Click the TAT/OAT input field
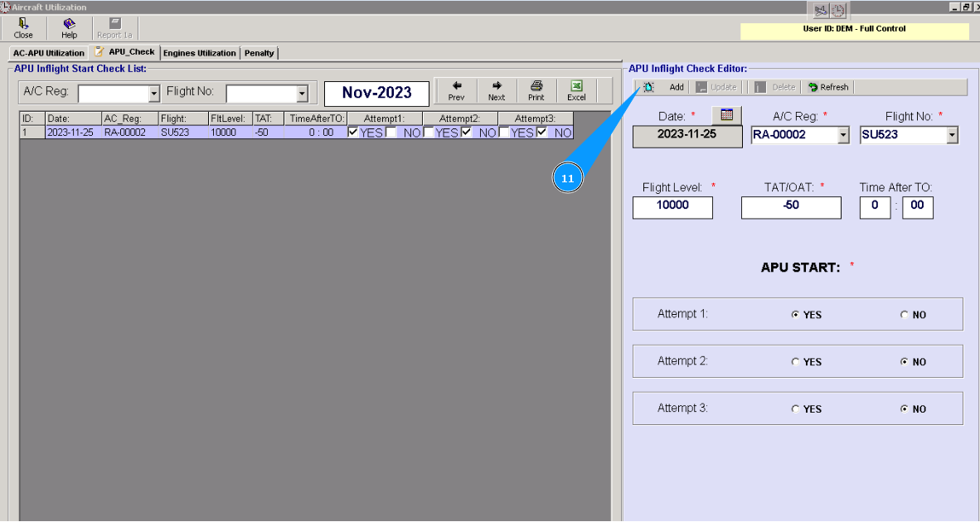Image resolution: width=980 pixels, height=522 pixels. (x=791, y=207)
